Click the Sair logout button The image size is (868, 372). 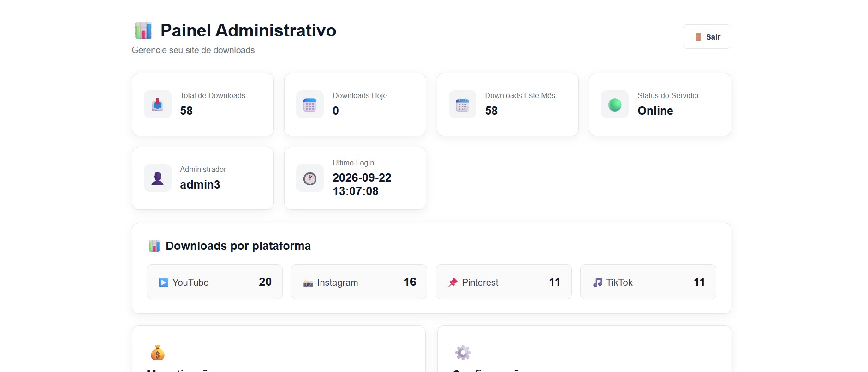pyautogui.click(x=707, y=37)
